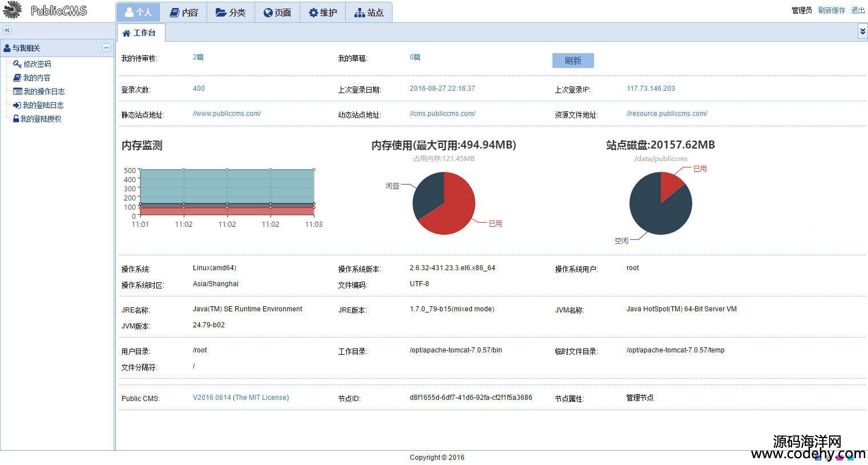868x465 pixels.
Task: Open 我的内容 in the sidebar
Action: point(37,78)
